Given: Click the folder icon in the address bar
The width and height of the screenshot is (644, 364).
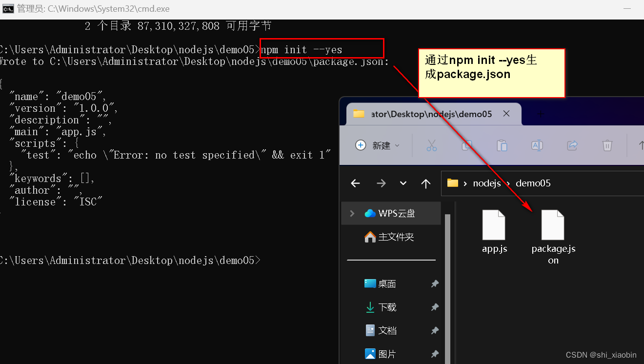Looking at the screenshot, I should pos(453,183).
